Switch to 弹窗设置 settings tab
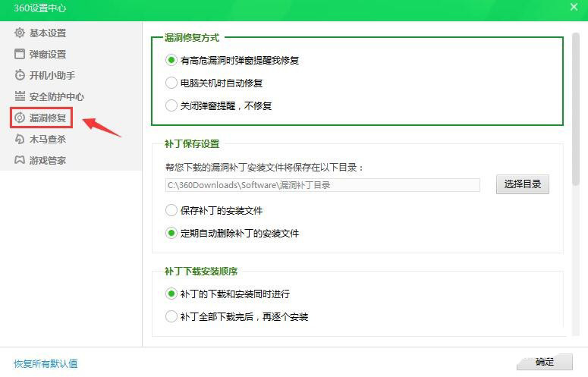 [x=47, y=54]
